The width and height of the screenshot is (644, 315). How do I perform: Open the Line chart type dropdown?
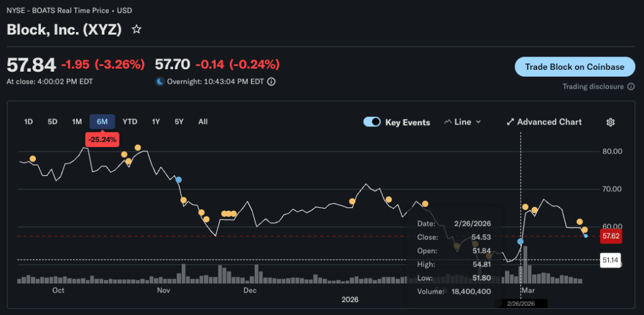coord(463,122)
